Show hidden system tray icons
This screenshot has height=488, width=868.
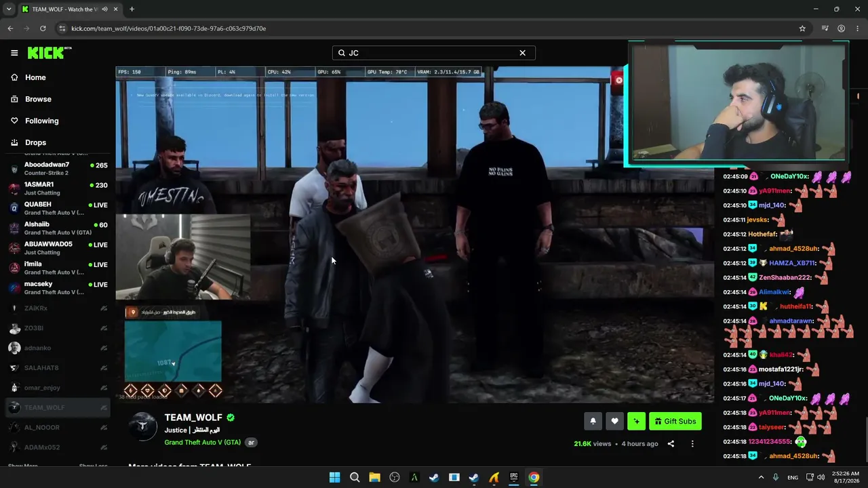pos(761,477)
